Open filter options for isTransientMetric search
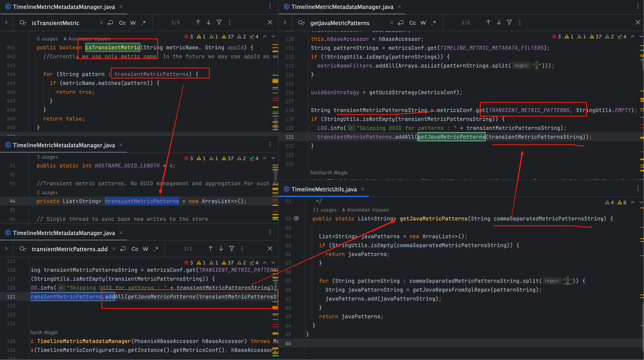This screenshot has width=644, height=360. [x=219, y=22]
